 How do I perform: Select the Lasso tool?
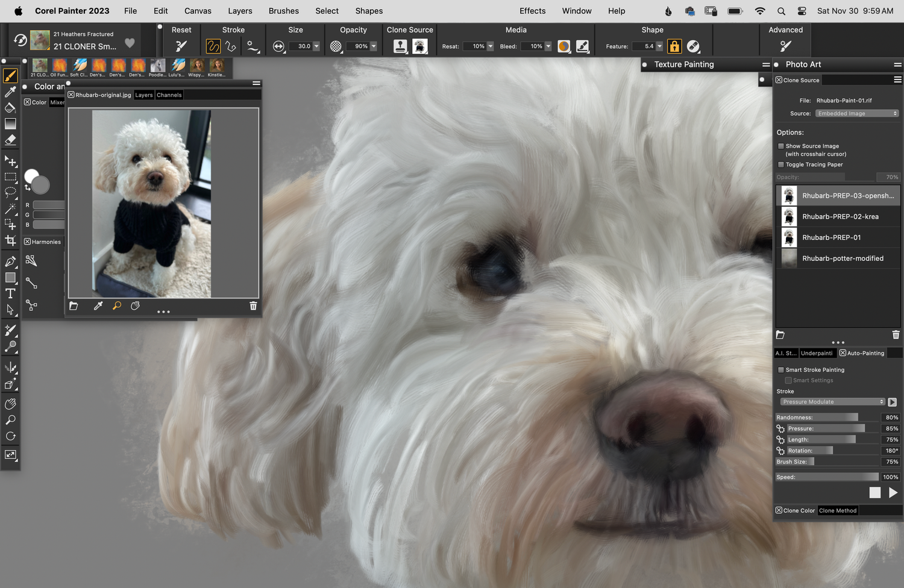pos(10,193)
